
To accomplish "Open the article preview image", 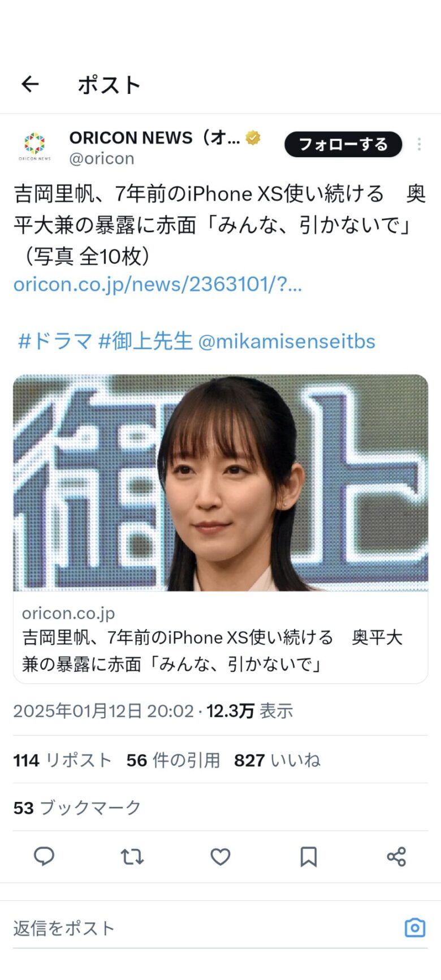I will click(x=220, y=483).
